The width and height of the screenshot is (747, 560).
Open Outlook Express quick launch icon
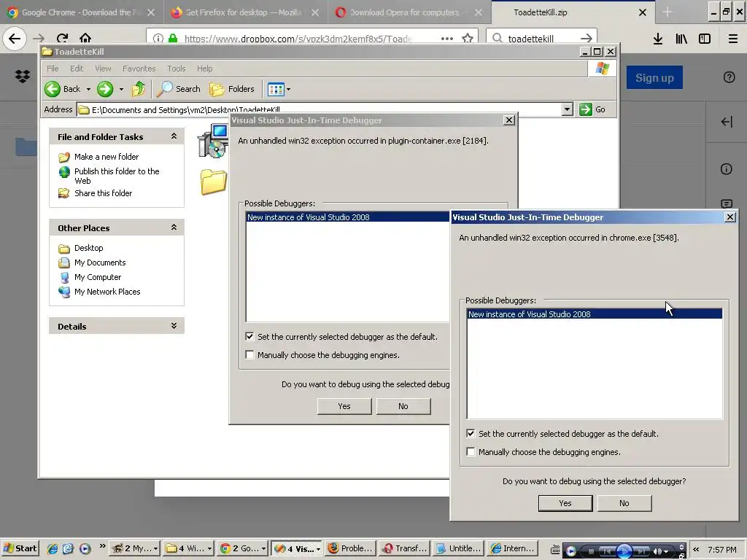[68, 548]
